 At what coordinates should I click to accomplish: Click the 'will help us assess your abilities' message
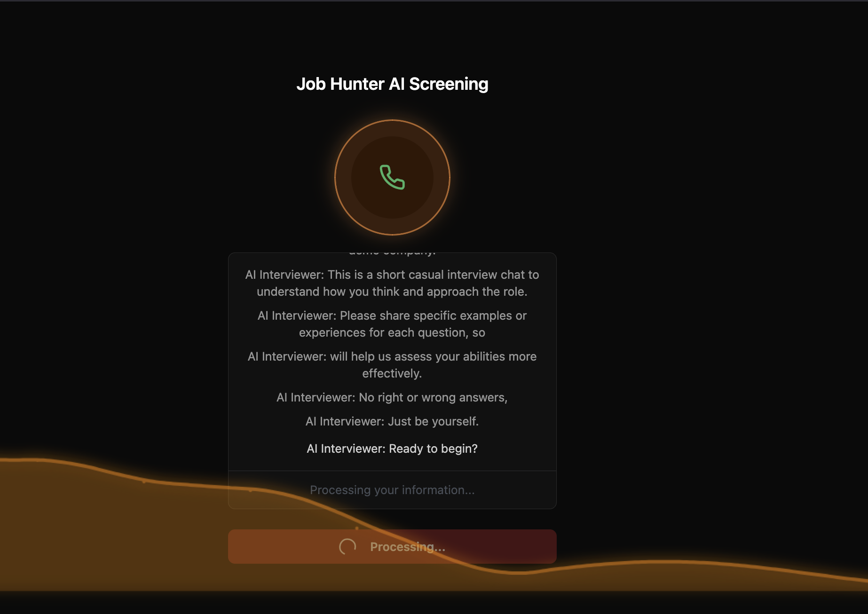392,365
